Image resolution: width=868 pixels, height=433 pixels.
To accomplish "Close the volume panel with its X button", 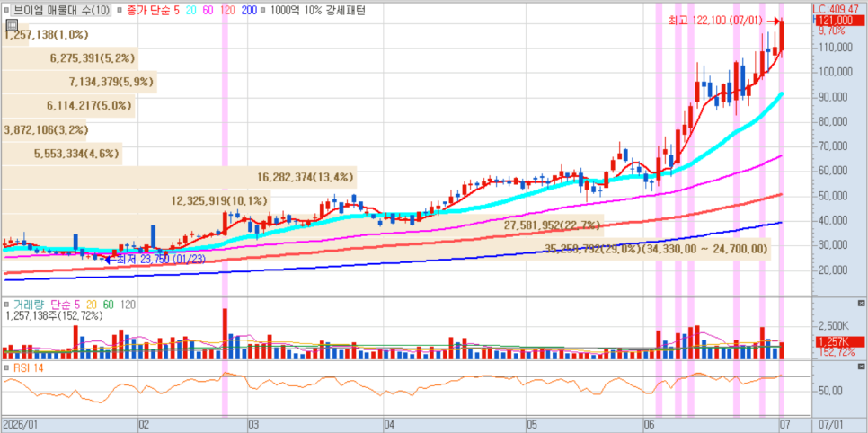I will [x=861, y=303].
